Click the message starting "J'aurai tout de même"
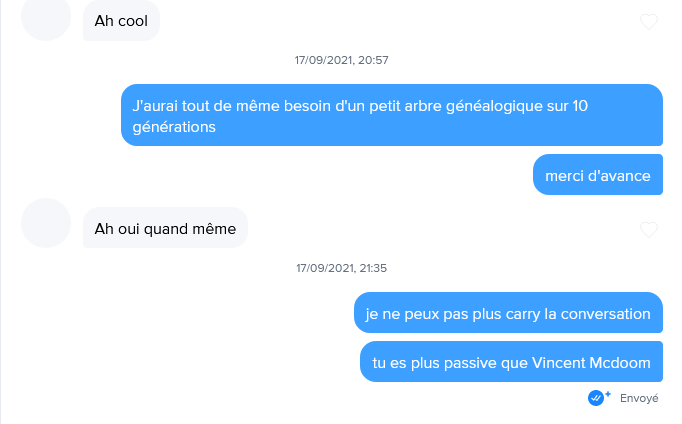The height and width of the screenshot is (424, 682). pos(391,115)
